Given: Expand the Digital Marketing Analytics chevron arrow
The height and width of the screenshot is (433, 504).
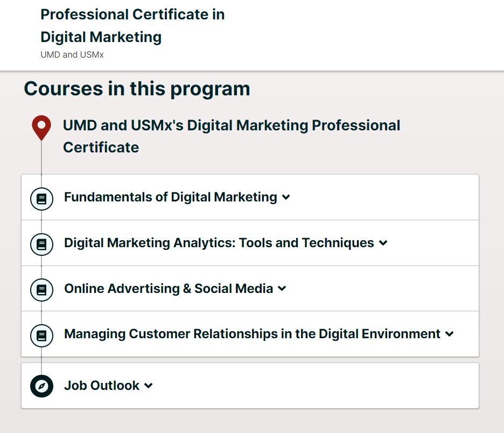Looking at the screenshot, I should [x=383, y=243].
